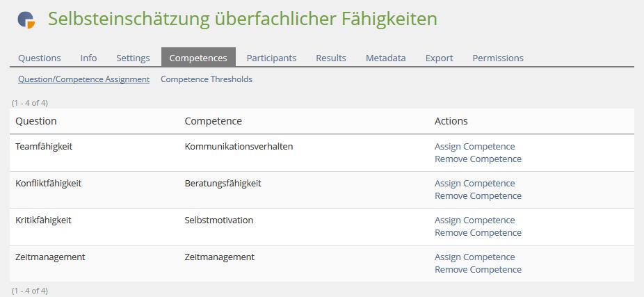Open the Permissions tab

coord(498,58)
